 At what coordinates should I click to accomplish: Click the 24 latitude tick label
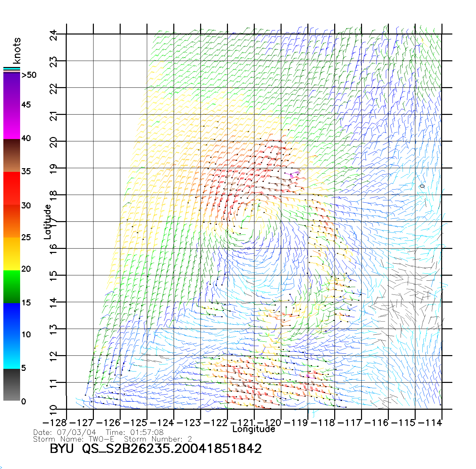[54, 35]
